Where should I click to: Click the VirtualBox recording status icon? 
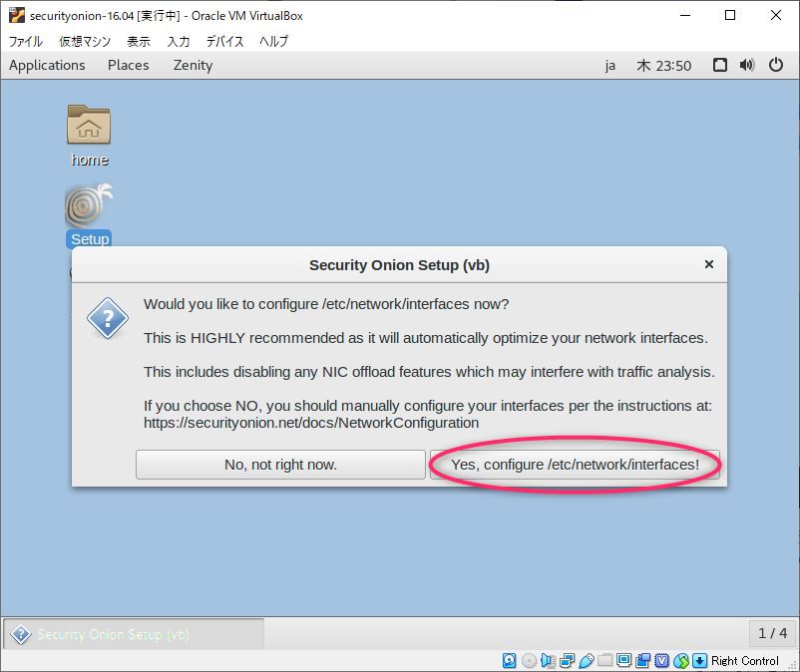[642, 660]
